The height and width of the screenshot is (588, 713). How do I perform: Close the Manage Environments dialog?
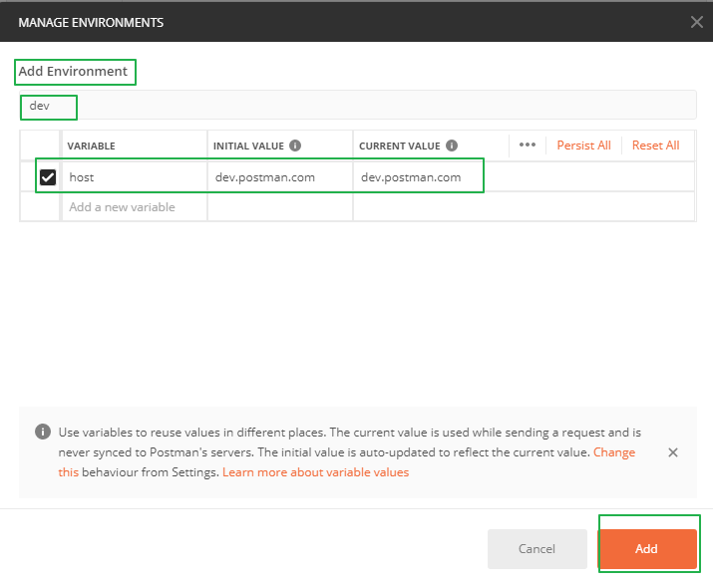pyautogui.click(x=696, y=21)
